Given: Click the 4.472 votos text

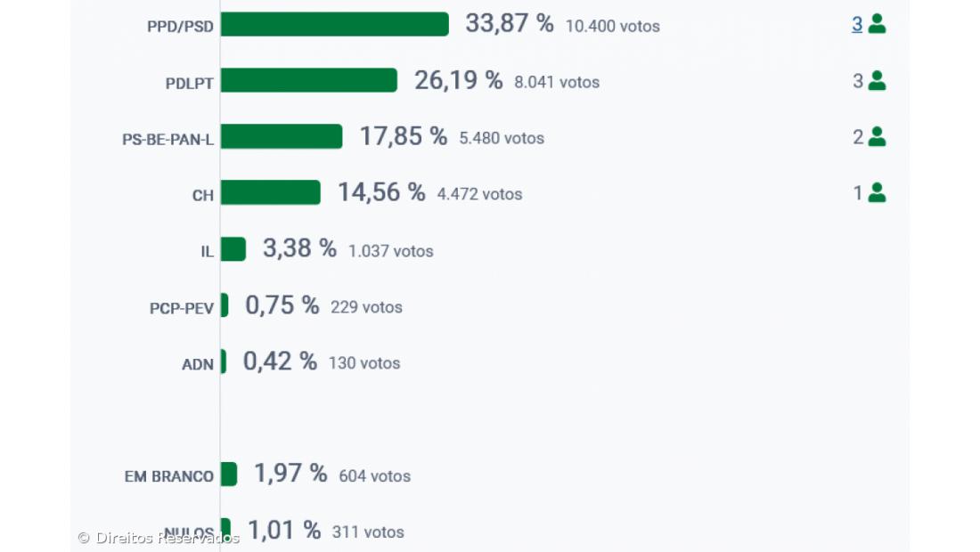Looking at the screenshot, I should click(x=479, y=195).
